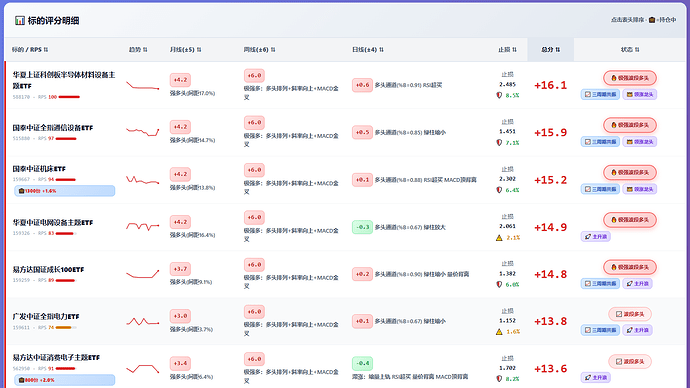Click the +14.8 total score
The image size is (690, 388).
coord(551,275)
